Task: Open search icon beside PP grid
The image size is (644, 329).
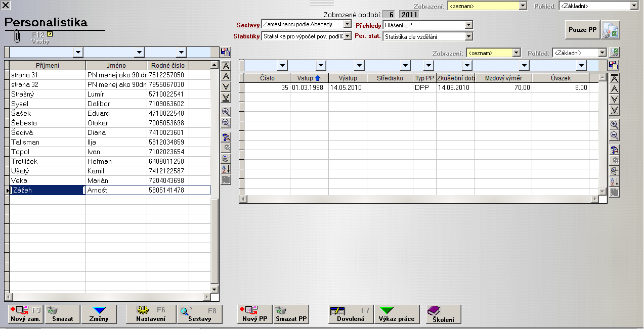Action: (x=614, y=150)
